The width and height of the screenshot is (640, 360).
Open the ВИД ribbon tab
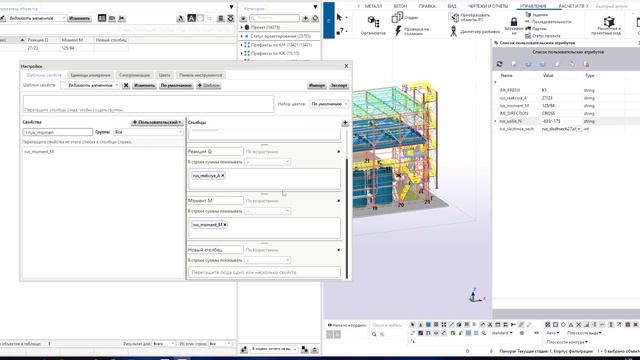[451, 7]
